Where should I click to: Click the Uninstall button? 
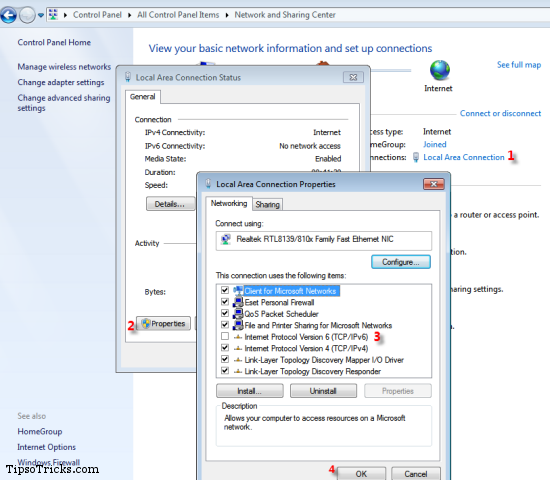tap(323, 391)
